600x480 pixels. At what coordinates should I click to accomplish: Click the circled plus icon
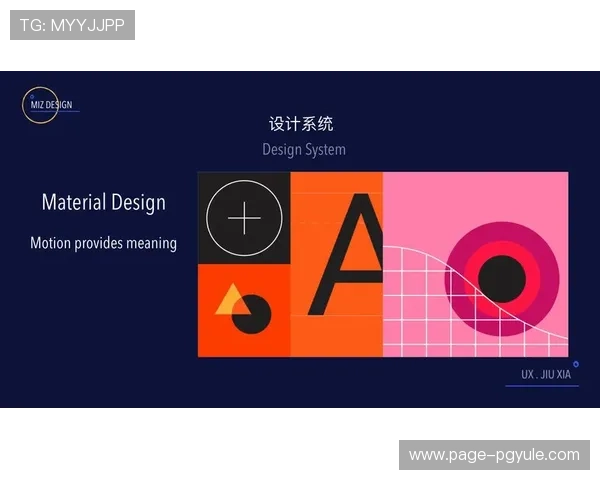pos(243,218)
